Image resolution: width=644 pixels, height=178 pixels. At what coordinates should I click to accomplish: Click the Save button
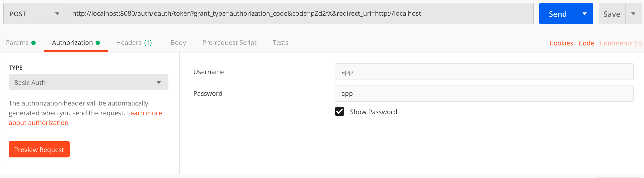(x=612, y=14)
